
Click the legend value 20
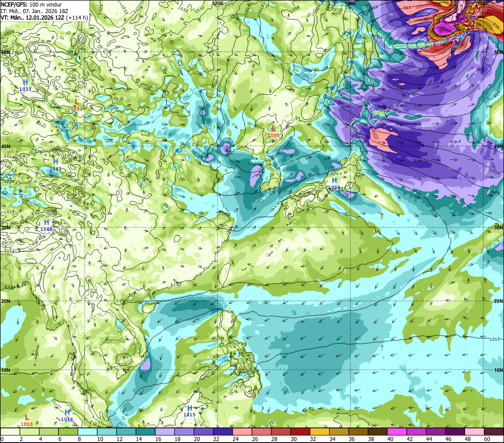[x=197, y=439]
